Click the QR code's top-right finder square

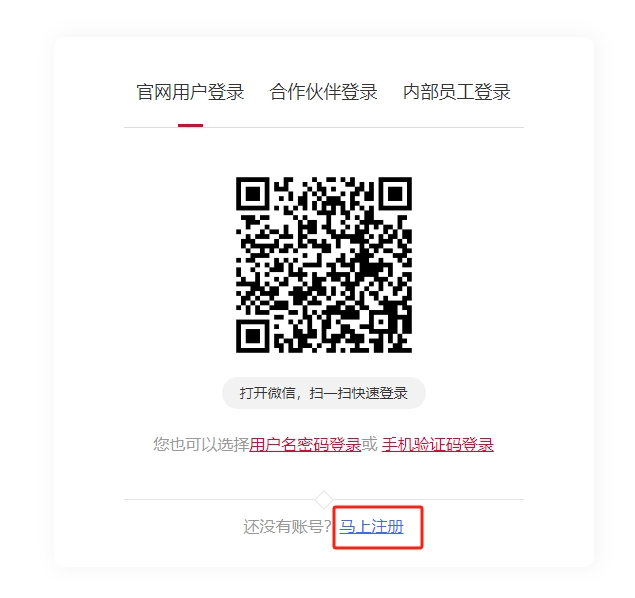[395, 194]
